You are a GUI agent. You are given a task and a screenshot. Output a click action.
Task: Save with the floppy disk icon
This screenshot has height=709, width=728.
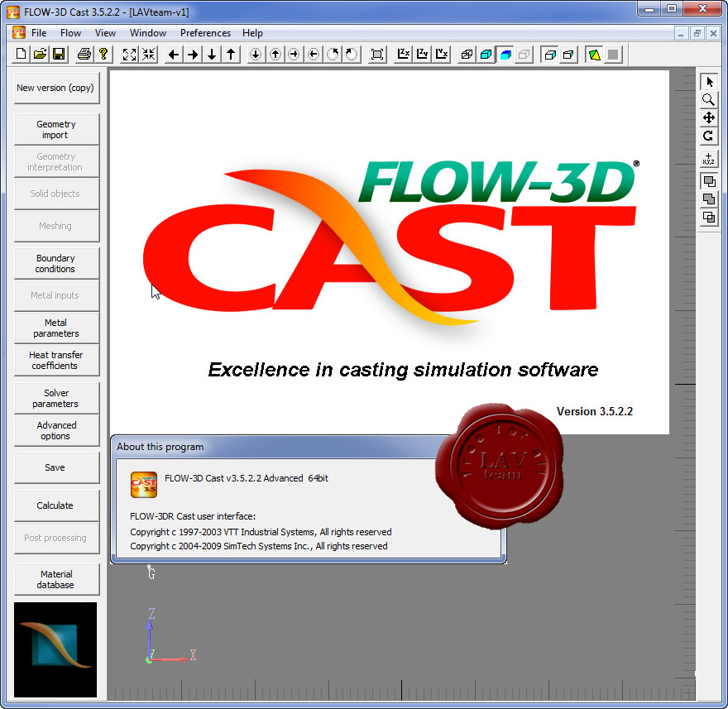point(59,55)
